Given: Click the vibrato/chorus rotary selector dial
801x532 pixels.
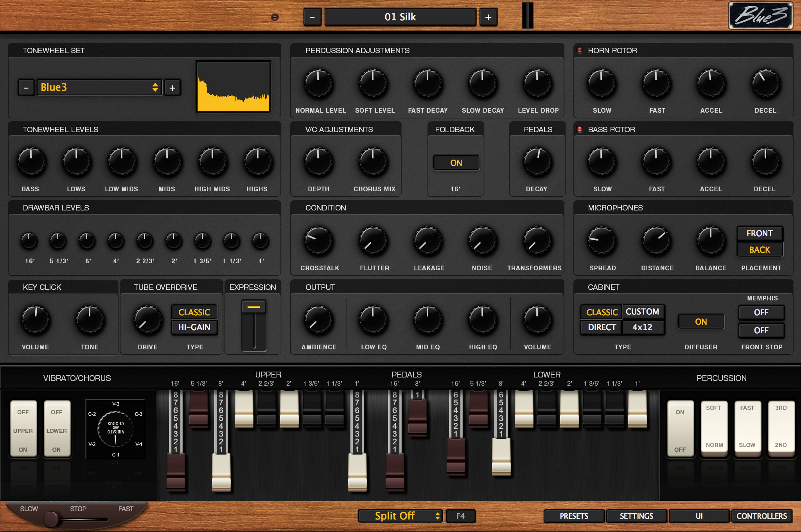Looking at the screenshot, I should point(115,429).
